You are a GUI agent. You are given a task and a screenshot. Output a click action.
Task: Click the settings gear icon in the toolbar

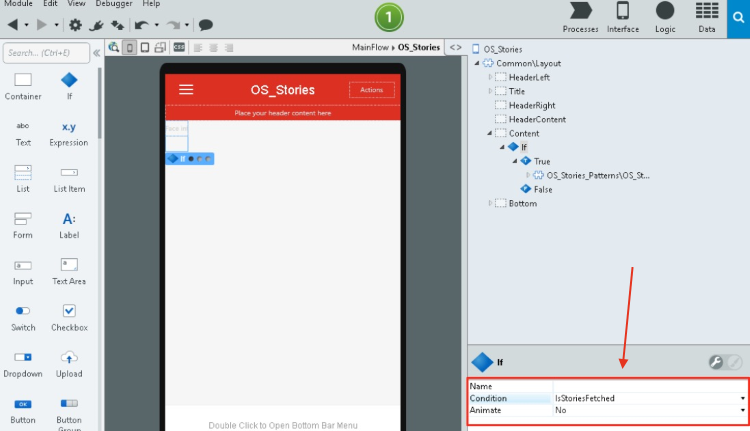(x=76, y=24)
